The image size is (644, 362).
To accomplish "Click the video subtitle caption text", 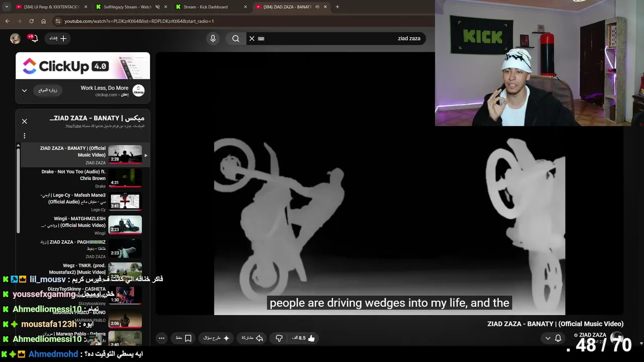I will (389, 303).
